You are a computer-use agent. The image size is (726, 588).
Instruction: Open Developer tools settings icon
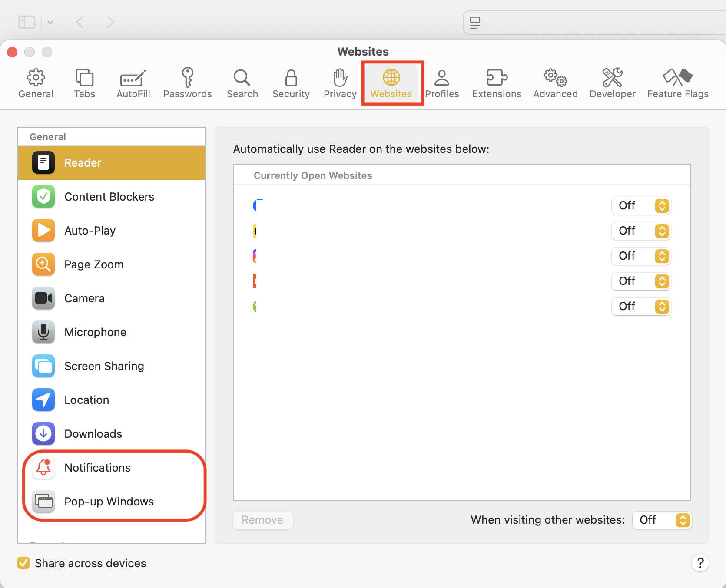[612, 78]
